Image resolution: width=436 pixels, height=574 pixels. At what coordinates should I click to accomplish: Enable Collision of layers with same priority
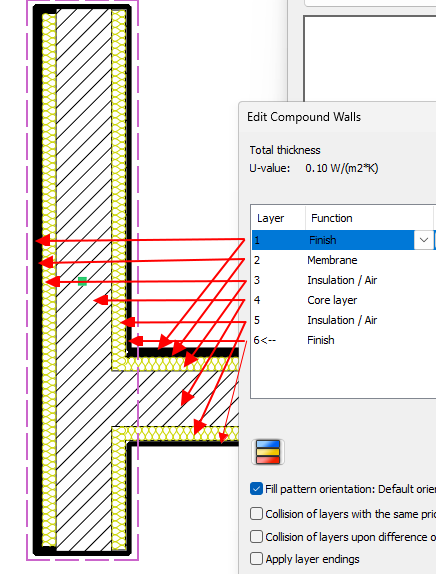click(x=256, y=514)
